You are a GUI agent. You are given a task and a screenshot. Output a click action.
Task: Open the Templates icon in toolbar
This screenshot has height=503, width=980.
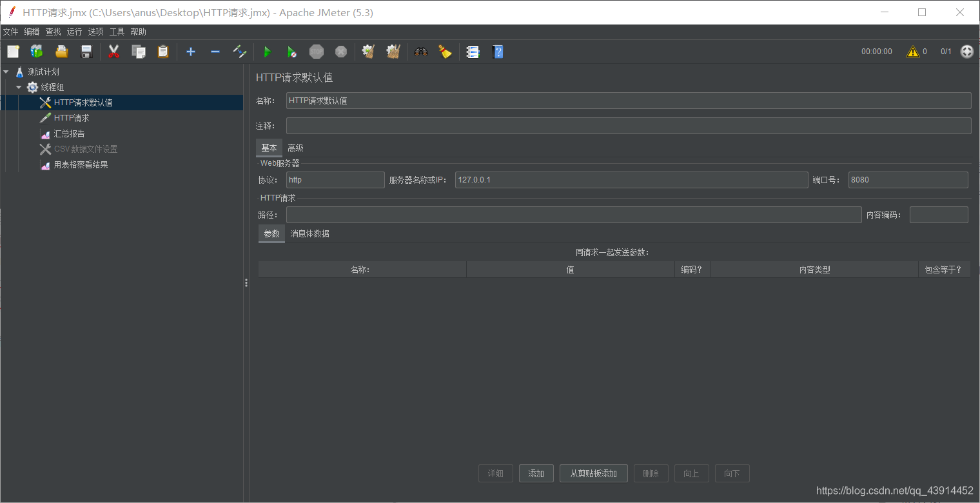37,52
